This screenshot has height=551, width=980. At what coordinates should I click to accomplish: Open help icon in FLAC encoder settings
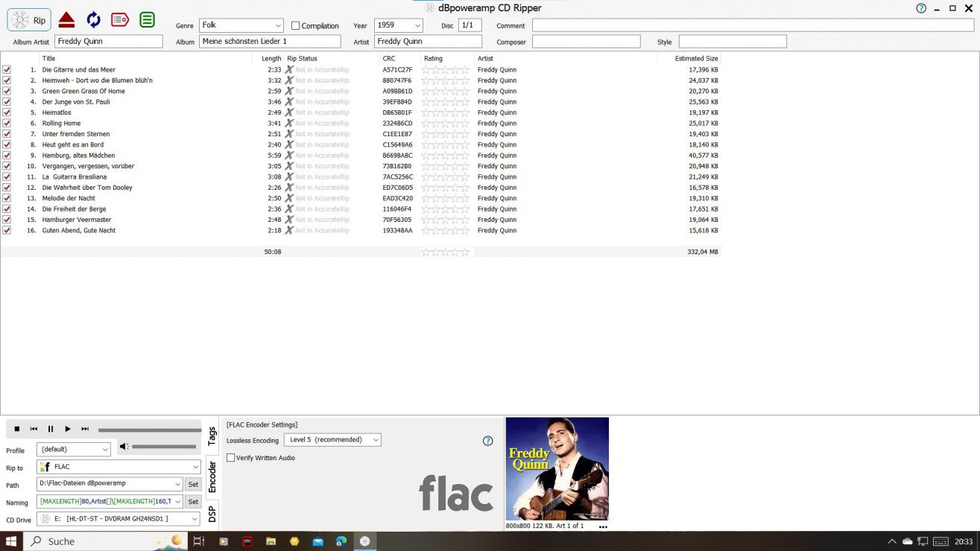pos(487,441)
